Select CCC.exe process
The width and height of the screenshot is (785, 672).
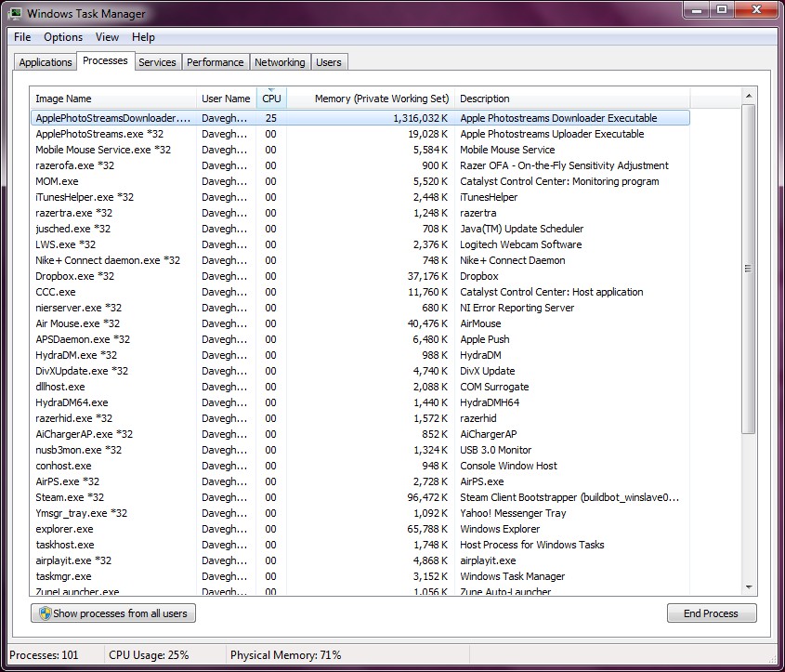point(360,292)
